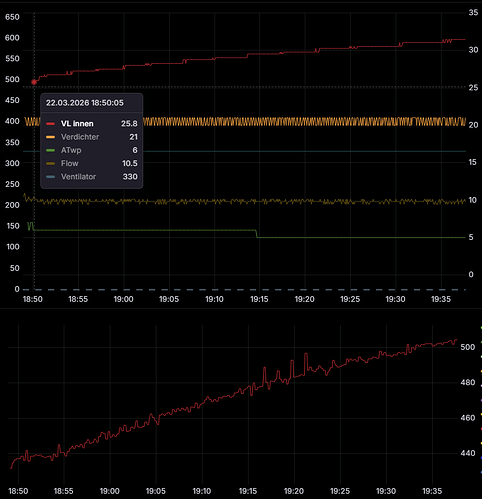Image resolution: width=482 pixels, height=499 pixels.
Task: Click the 650 label on the left axis
Action: (12, 17)
